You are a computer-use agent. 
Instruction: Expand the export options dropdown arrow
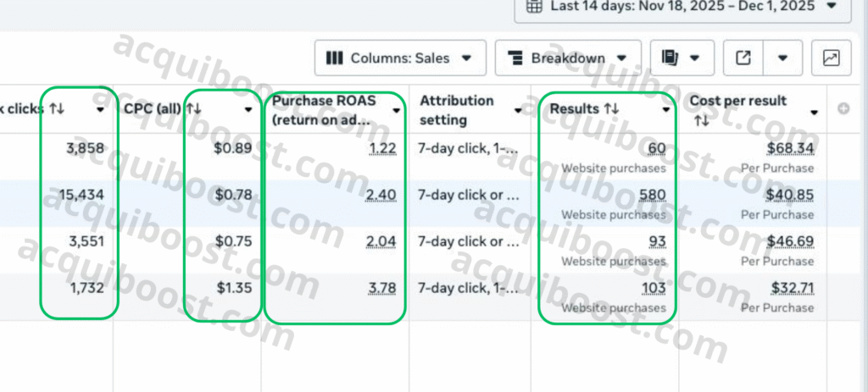(782, 58)
